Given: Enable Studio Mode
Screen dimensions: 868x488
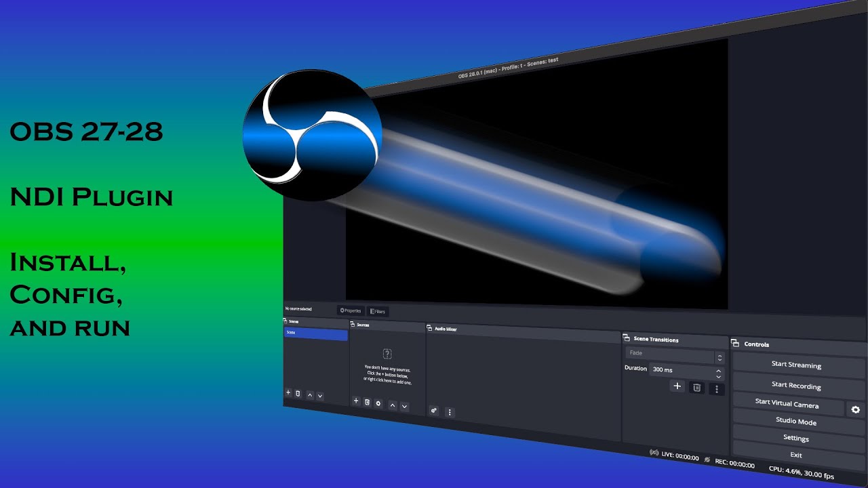Looking at the screenshot, I should (799, 422).
